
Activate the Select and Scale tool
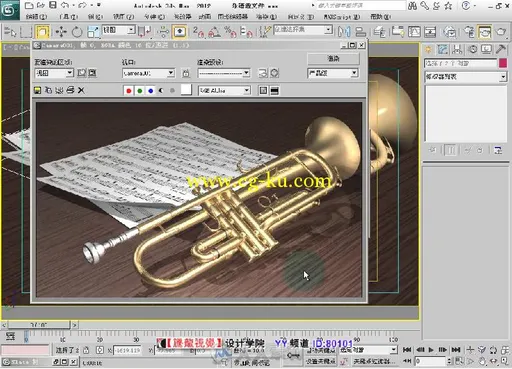(x=93, y=32)
